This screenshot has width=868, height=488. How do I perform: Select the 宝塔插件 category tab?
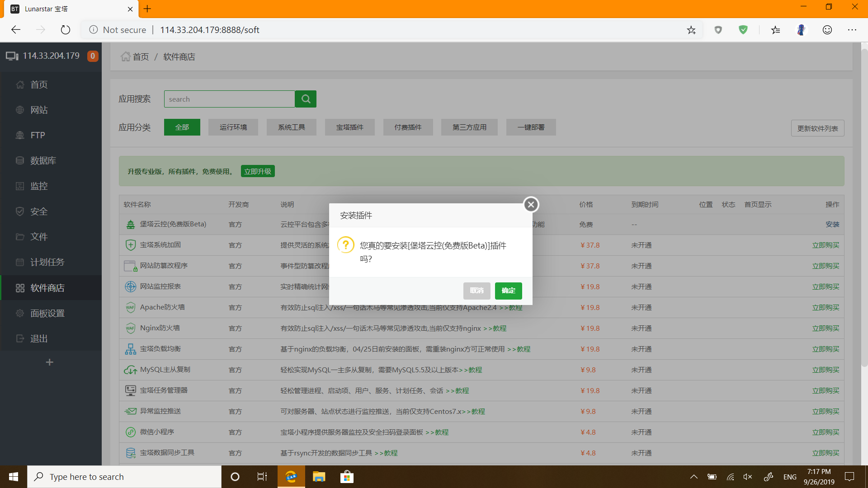pyautogui.click(x=350, y=127)
